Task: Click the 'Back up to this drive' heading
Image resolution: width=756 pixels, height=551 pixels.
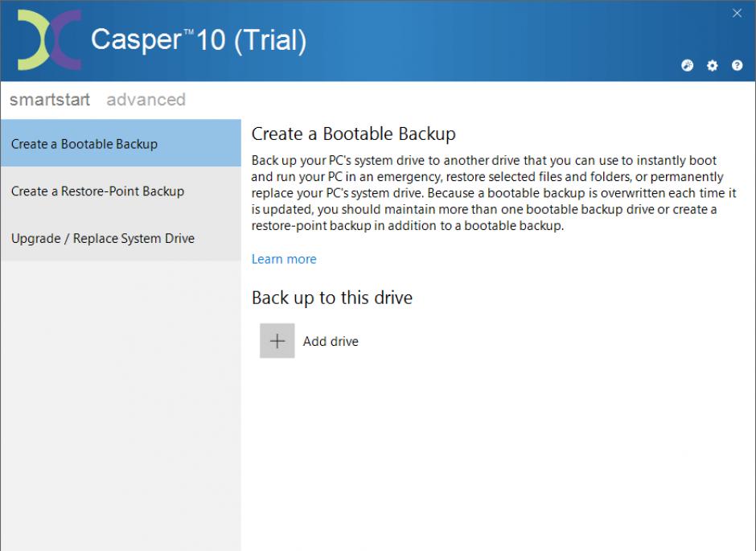Action: tap(331, 298)
